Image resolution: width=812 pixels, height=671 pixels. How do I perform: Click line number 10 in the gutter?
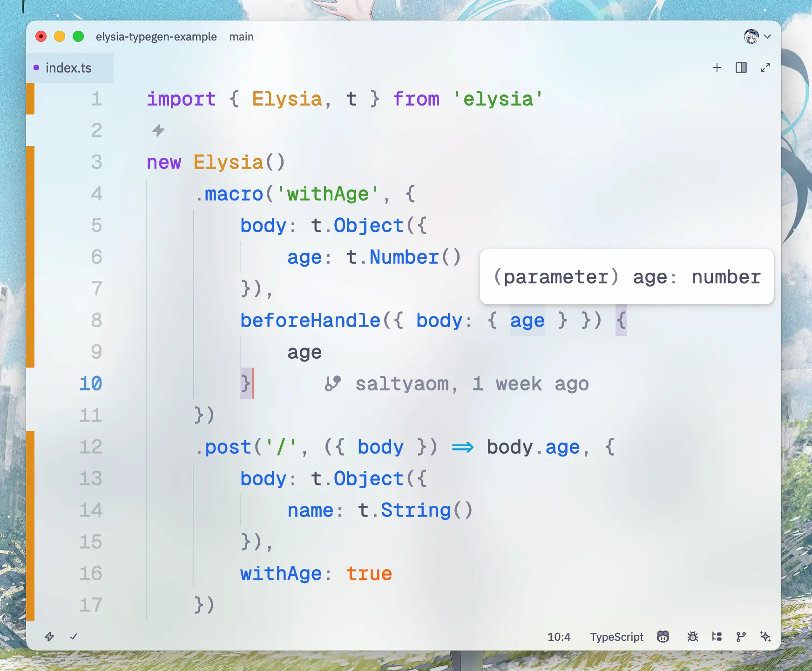click(x=91, y=384)
